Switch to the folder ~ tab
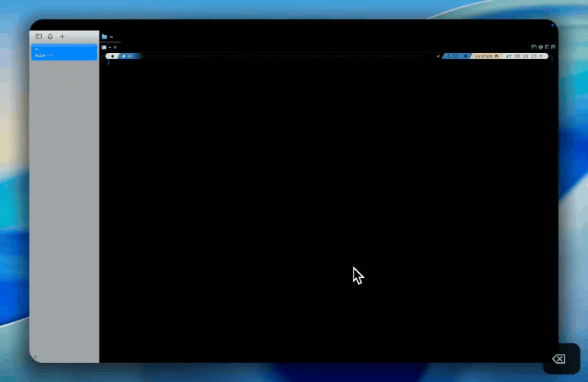 coord(107,36)
